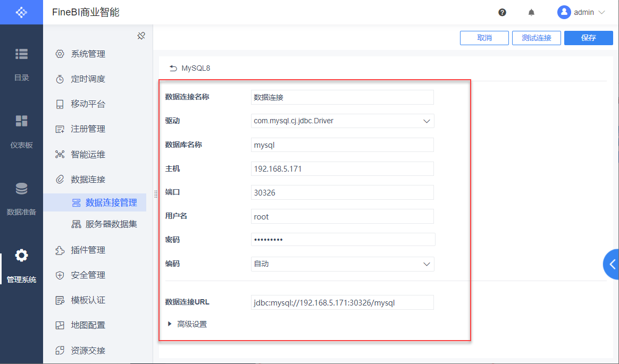The width and height of the screenshot is (619, 364).
Task: Click the 端口 port input field
Action: 342,192
